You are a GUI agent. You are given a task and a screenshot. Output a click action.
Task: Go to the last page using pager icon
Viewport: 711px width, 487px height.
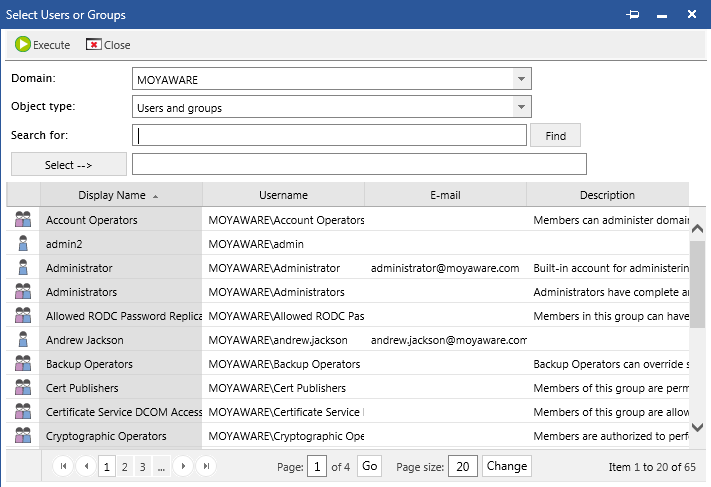205,466
